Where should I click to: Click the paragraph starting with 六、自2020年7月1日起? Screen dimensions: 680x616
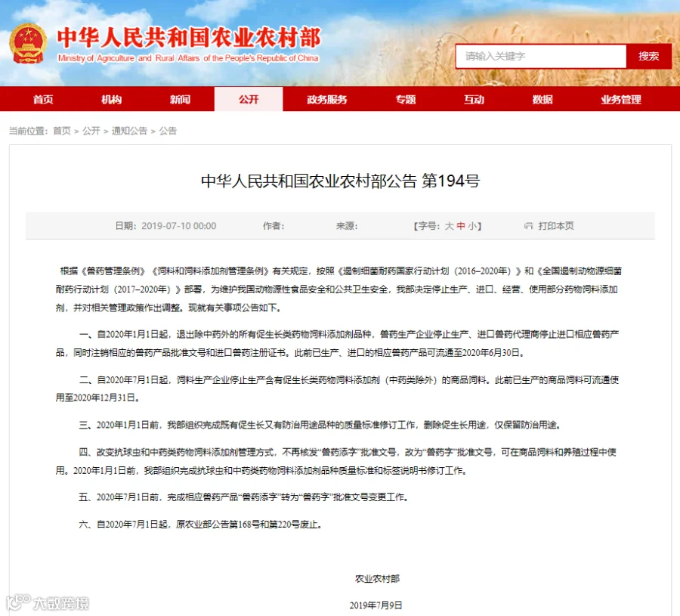click(x=200, y=524)
